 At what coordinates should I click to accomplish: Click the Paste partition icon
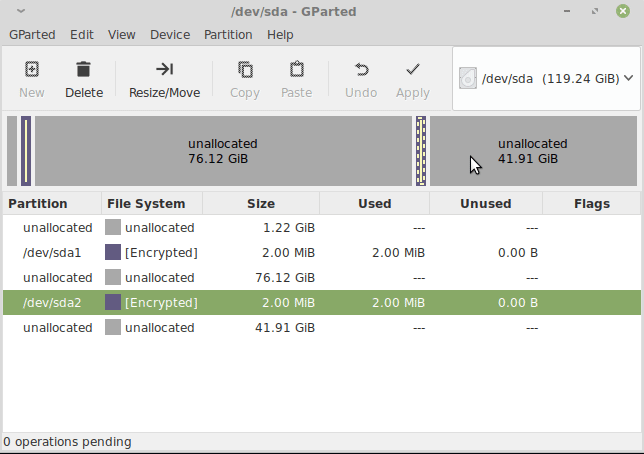(x=297, y=69)
